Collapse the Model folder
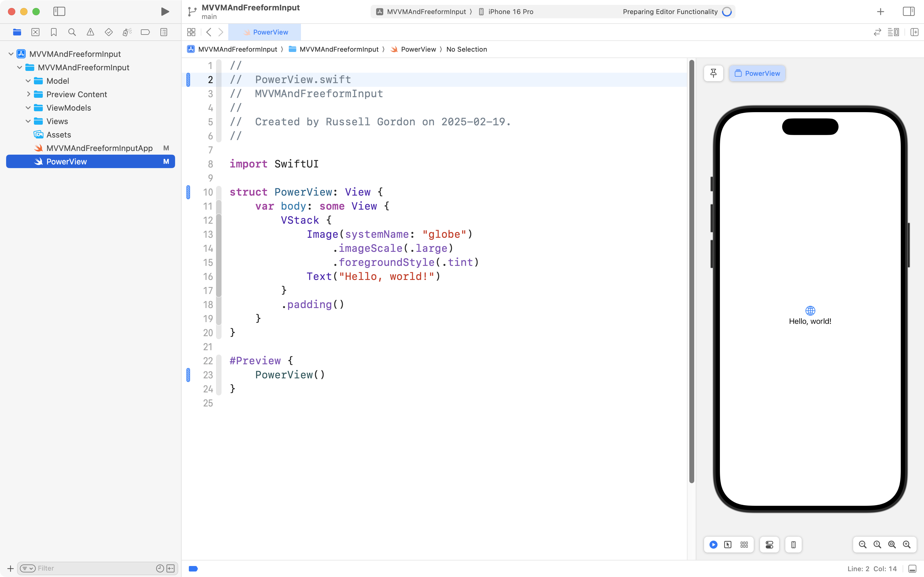This screenshot has height=577, width=924. click(28, 81)
